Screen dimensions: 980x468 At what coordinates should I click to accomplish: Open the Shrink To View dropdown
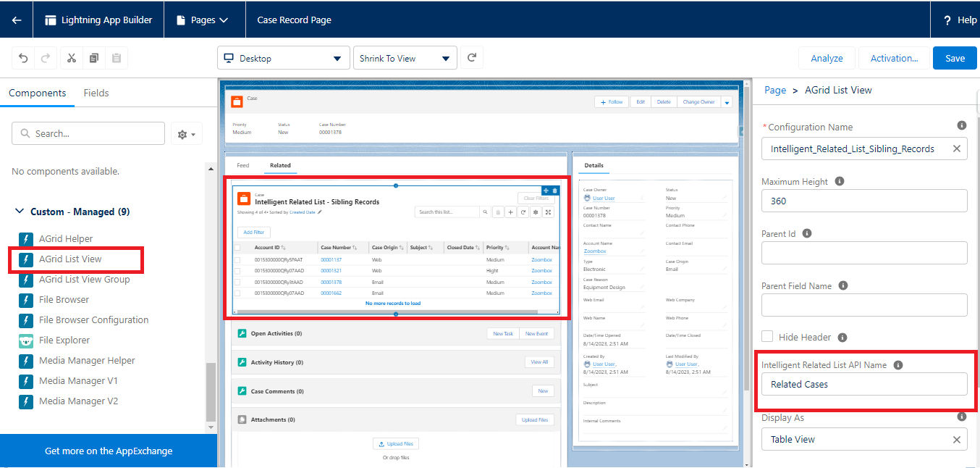click(x=405, y=58)
